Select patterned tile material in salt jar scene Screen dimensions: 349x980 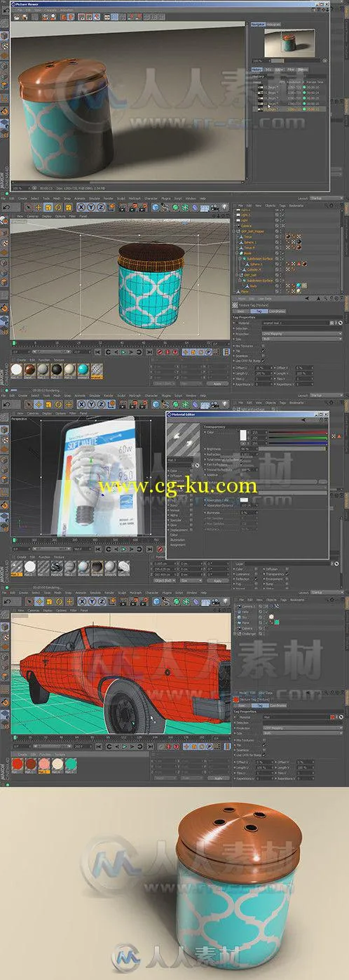97,370
